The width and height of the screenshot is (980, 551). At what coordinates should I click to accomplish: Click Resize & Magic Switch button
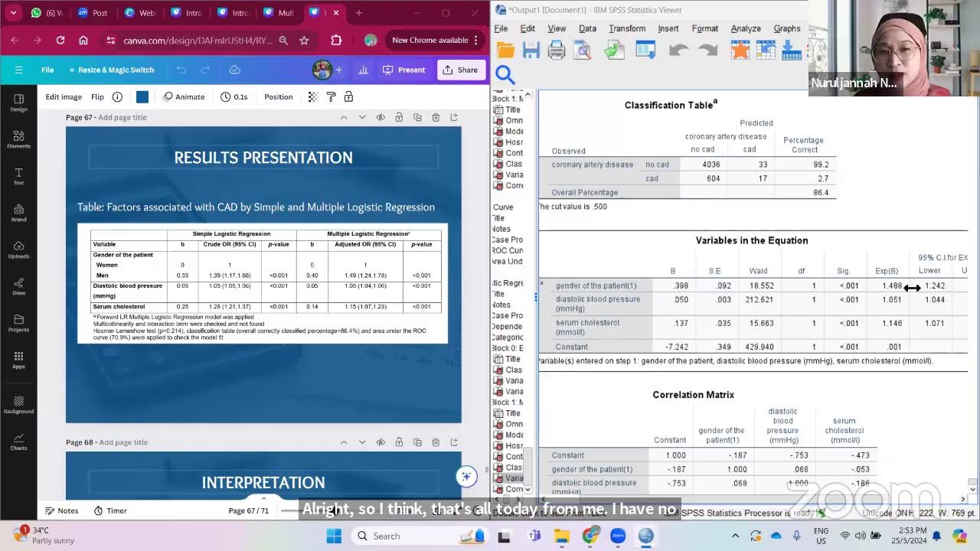click(x=111, y=70)
